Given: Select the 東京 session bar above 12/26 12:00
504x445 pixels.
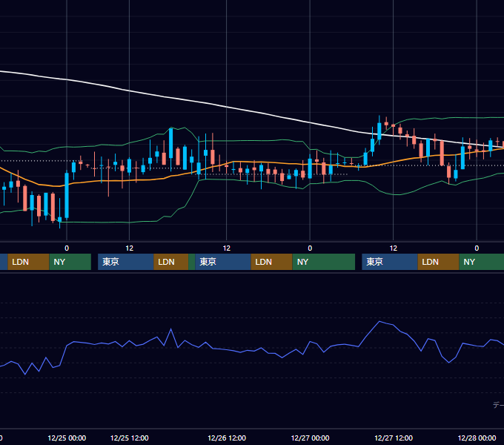Looking at the screenshot, I should [223, 262].
